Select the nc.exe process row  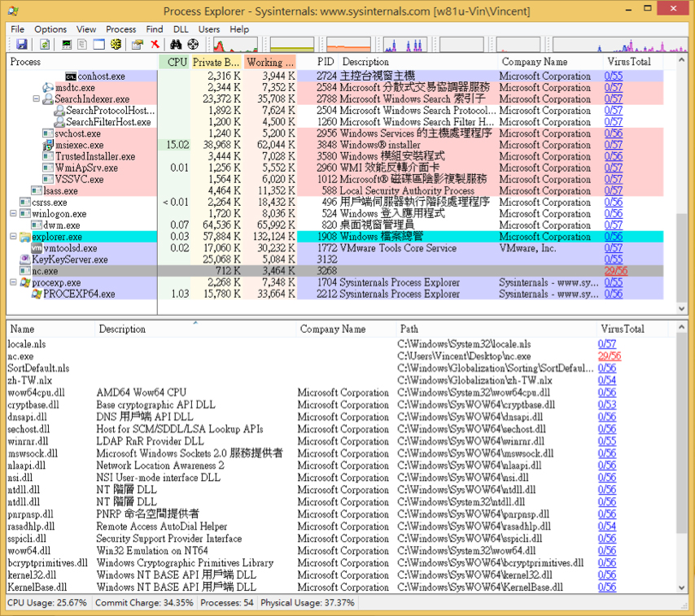coord(335,271)
